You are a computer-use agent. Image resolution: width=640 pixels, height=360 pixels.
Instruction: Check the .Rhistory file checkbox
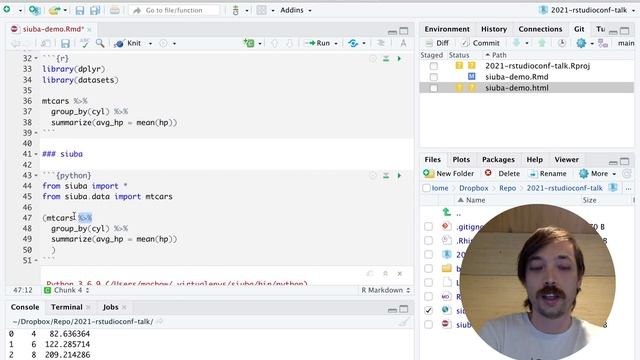[x=428, y=240]
